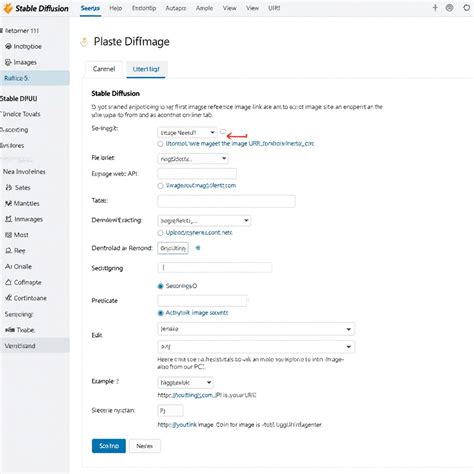
Task: Open the Fle lorlet dropdown
Action: 193,158
